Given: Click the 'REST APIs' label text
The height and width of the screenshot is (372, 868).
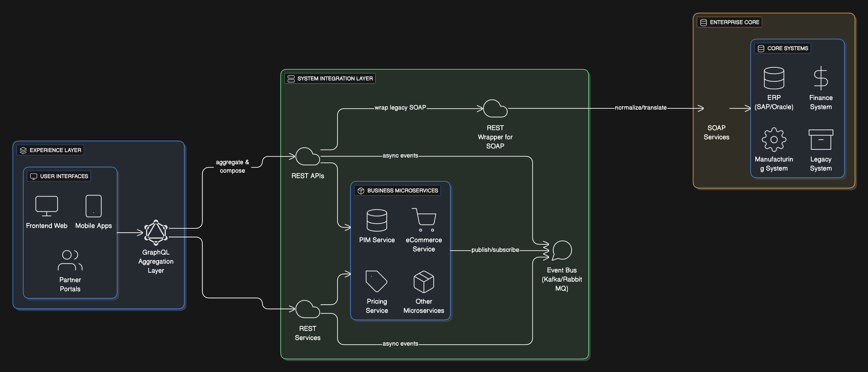Looking at the screenshot, I should (308, 176).
